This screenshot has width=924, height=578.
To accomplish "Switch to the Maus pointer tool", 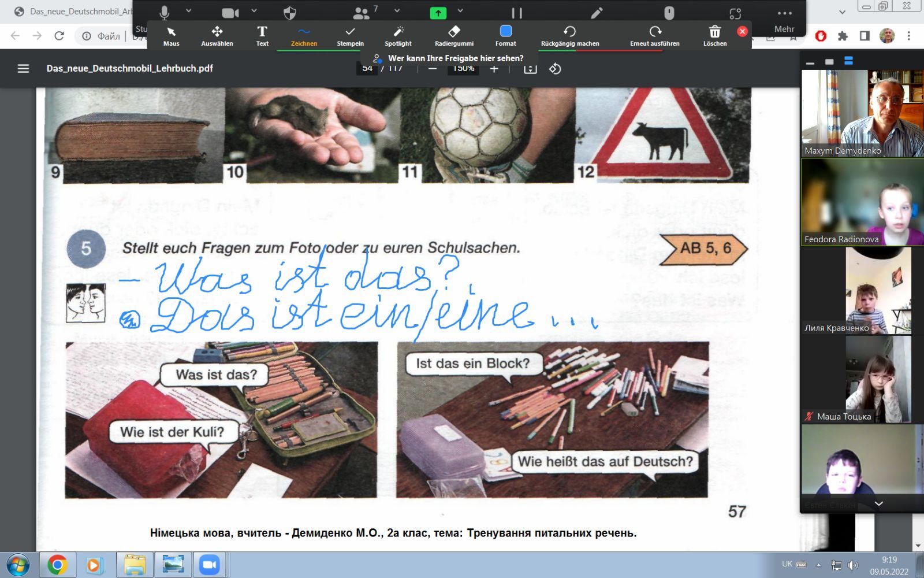I will (171, 35).
